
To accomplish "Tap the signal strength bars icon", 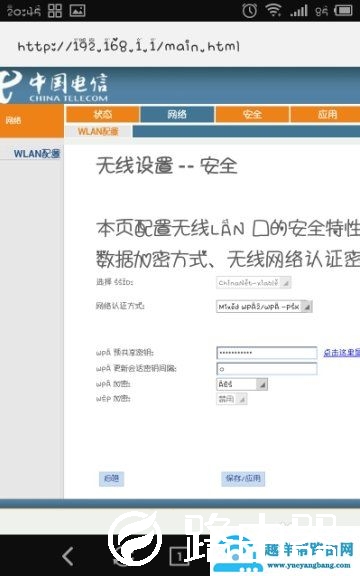I will (298, 11).
